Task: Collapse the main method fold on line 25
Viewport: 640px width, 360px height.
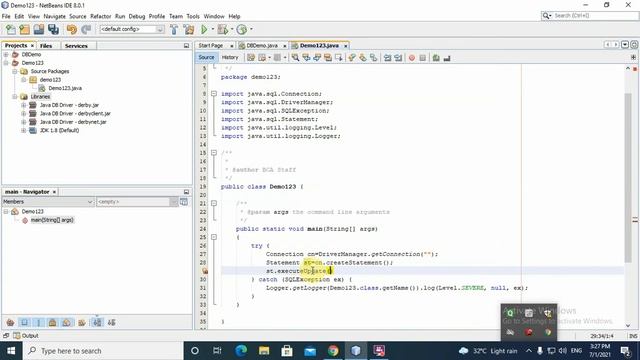Action: click(213, 237)
